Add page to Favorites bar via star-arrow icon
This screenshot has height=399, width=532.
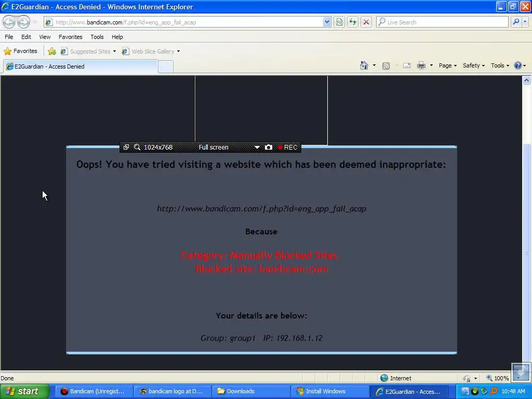tap(52, 51)
